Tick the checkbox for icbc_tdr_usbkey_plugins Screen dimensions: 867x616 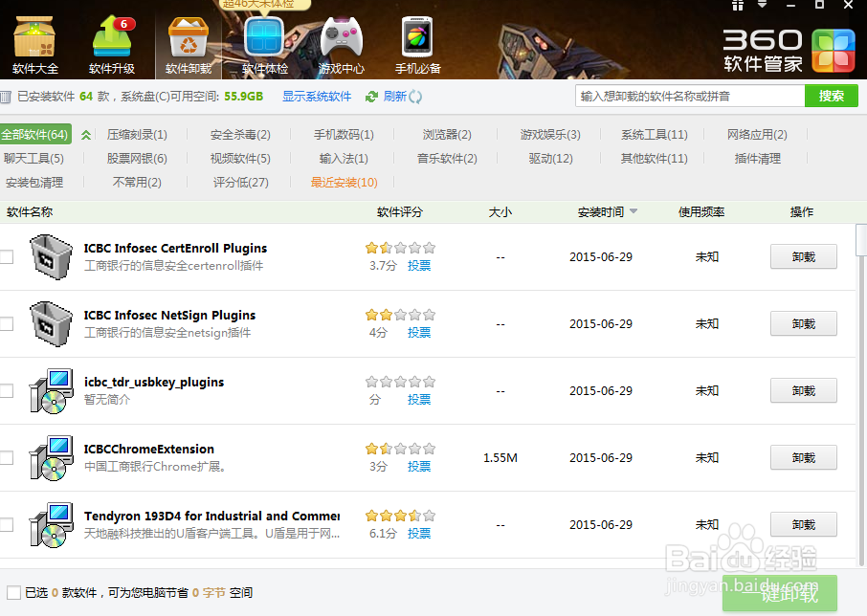click(x=6, y=390)
